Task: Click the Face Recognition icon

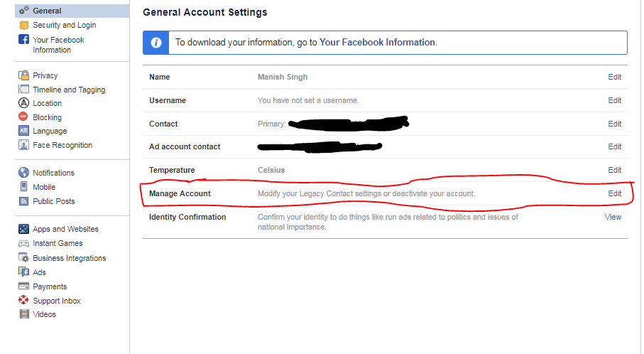Action: tap(24, 145)
